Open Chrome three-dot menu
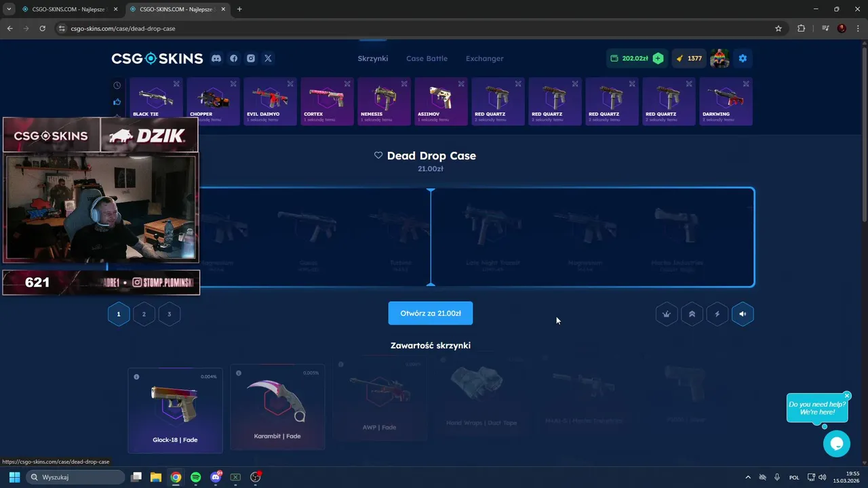 858,28
